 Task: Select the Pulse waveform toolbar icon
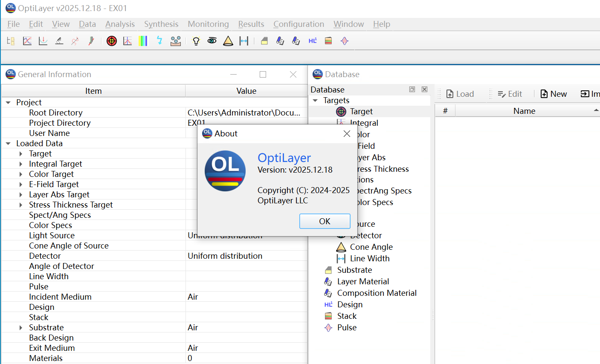click(x=345, y=41)
